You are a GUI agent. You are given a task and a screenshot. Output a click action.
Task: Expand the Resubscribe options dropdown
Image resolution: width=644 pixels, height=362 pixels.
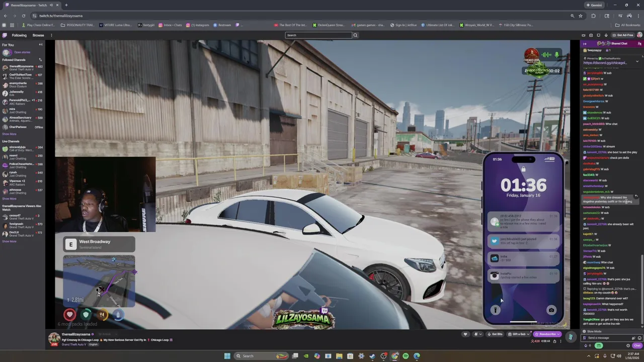[558, 334]
